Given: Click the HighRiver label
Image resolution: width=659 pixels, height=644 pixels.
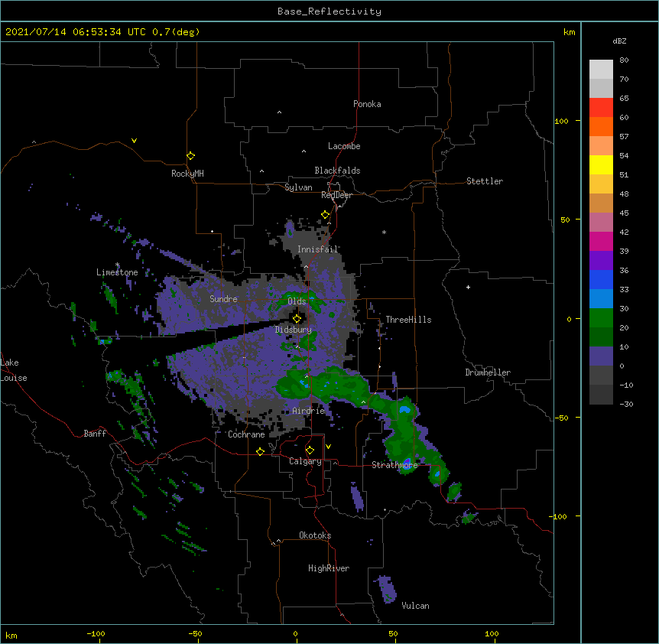Looking at the screenshot, I should [329, 568].
